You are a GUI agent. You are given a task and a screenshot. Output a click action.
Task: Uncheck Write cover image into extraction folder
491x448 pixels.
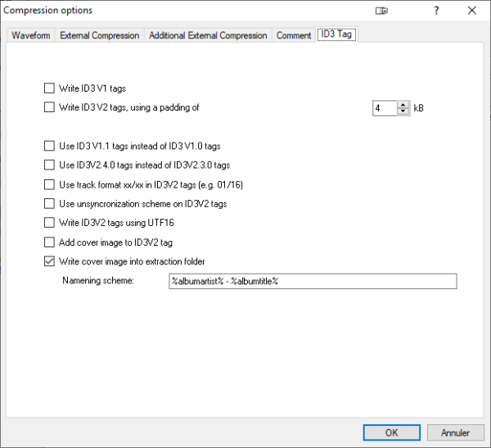49,261
